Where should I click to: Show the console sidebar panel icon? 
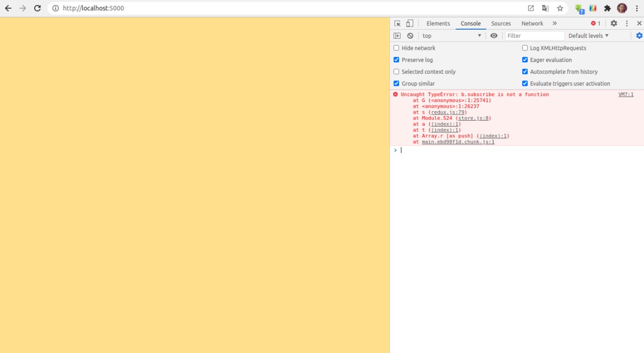coord(397,36)
